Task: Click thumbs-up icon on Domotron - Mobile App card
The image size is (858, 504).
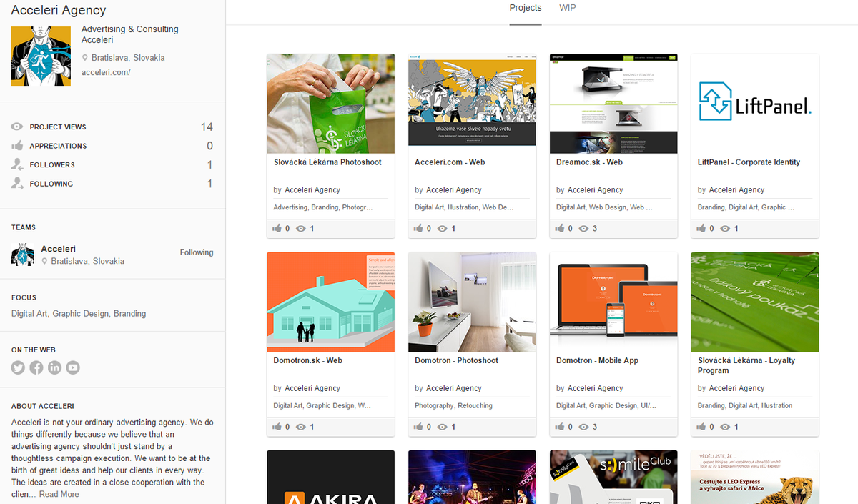Action: [560, 427]
